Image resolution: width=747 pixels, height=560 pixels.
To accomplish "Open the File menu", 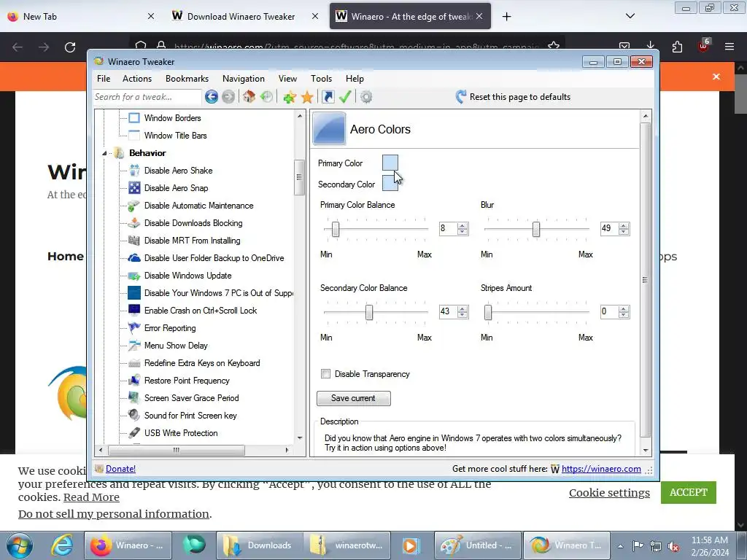I will pos(104,79).
